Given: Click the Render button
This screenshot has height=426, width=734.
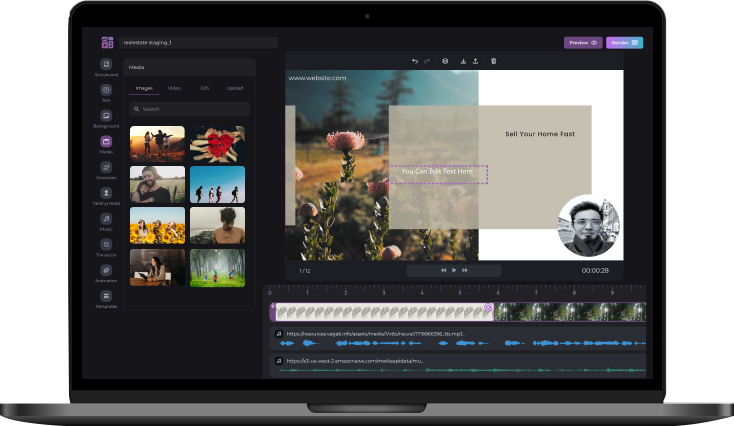Looking at the screenshot, I should tap(624, 43).
